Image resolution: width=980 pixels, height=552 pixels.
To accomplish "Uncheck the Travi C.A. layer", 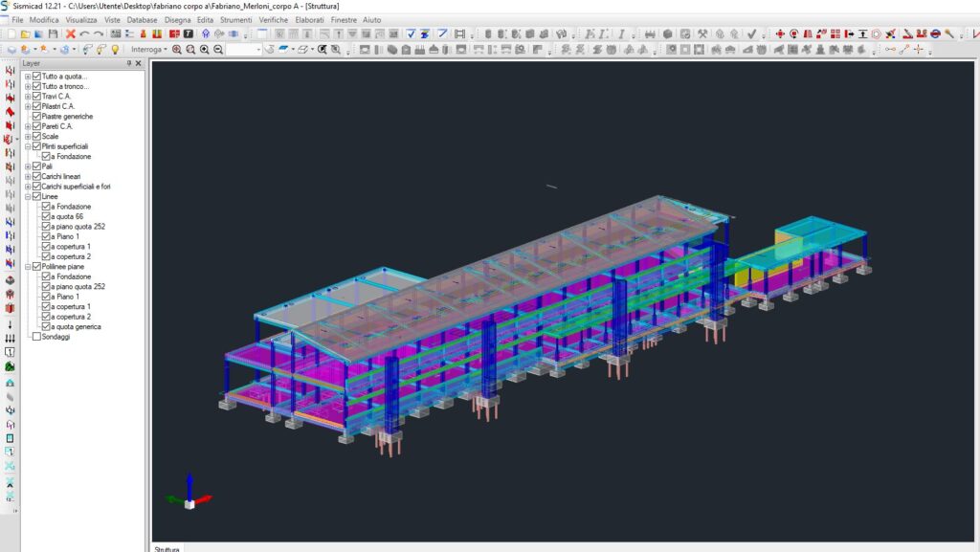I will click(x=36, y=96).
